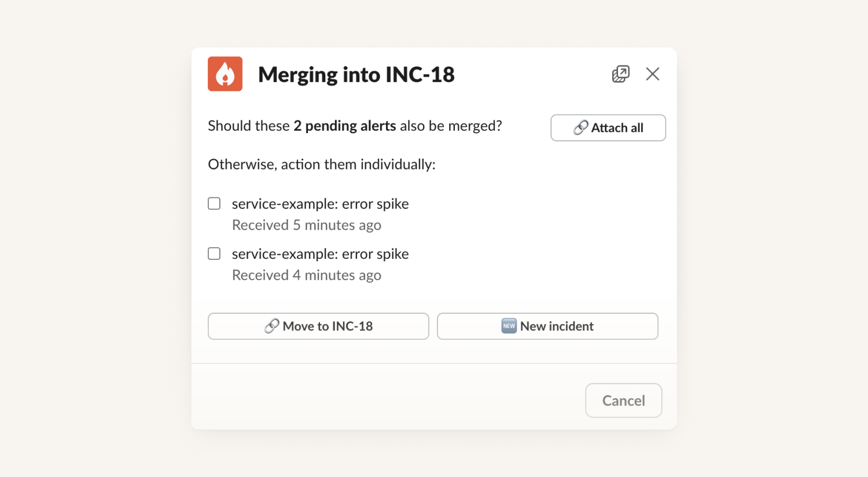Click the chain icon on Move to INC-18
This screenshot has width=868, height=477.
coord(271,326)
